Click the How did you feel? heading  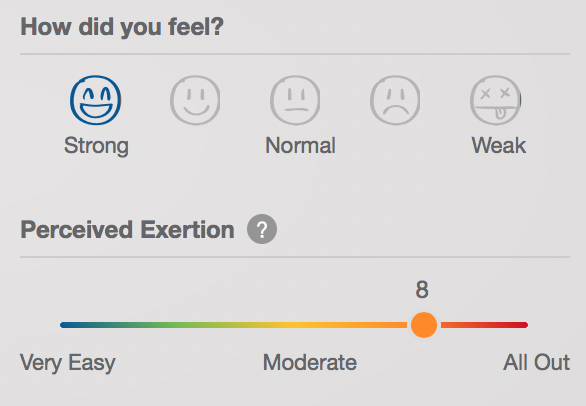coord(122,27)
